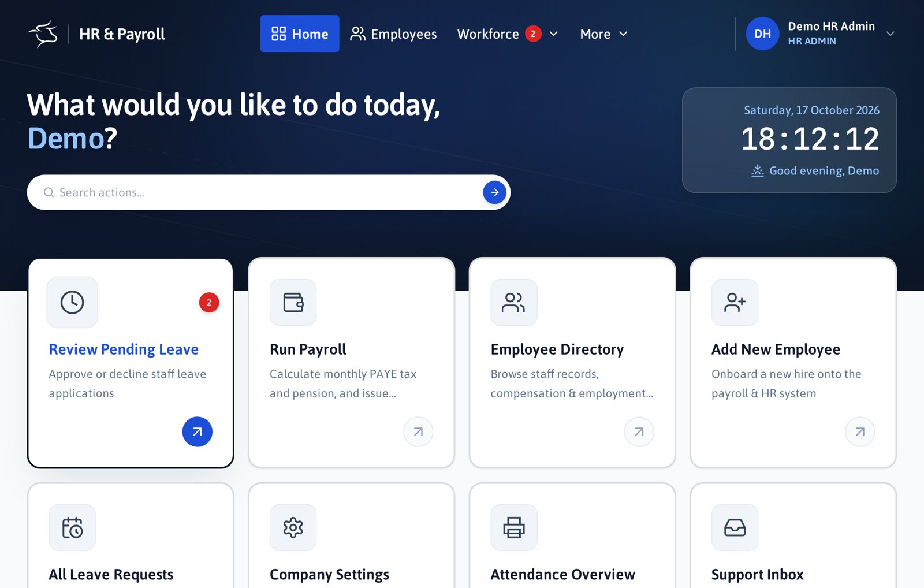Click the people icon on Employee Directory card
The image size is (924, 588).
(x=514, y=302)
